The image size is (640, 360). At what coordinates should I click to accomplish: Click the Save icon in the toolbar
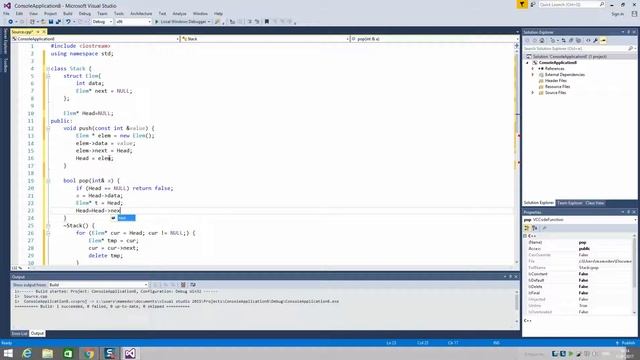point(51,22)
